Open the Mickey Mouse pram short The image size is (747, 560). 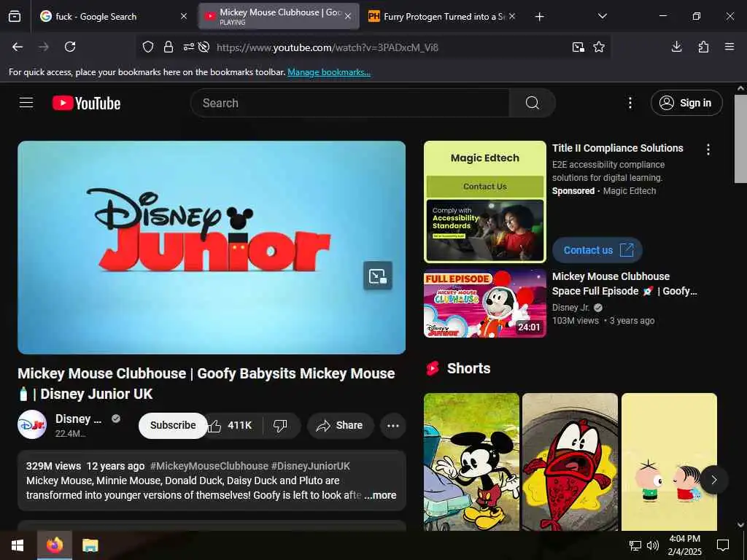tap(472, 462)
